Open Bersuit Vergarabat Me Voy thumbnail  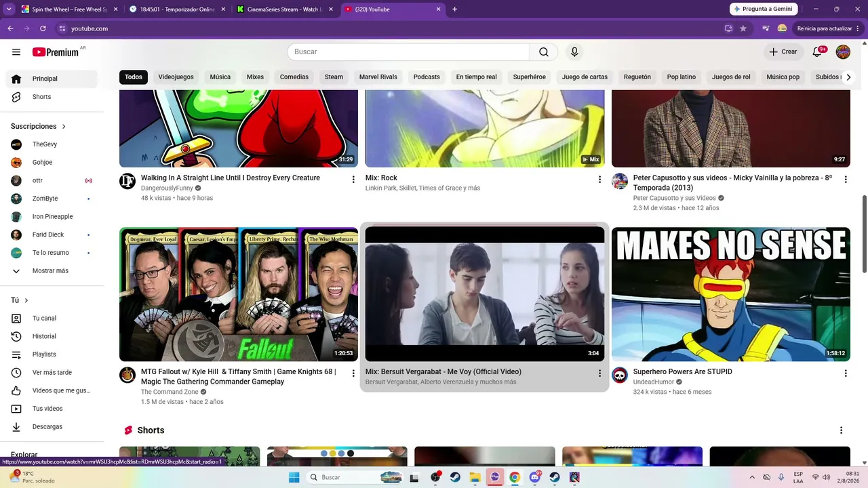485,294
